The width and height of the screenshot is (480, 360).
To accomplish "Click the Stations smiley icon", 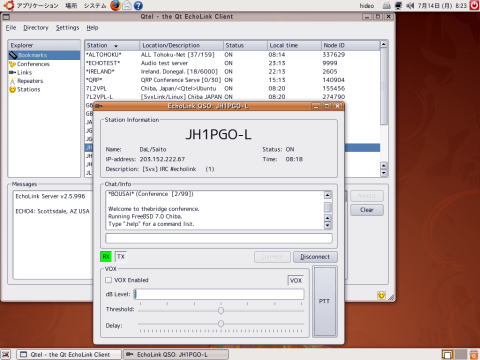I will click(13, 89).
